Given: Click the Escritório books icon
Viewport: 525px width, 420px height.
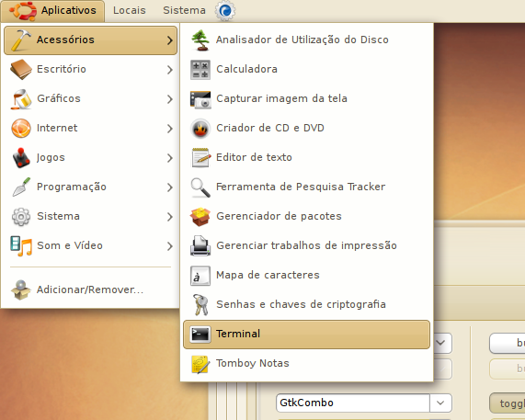Looking at the screenshot, I should point(21,69).
